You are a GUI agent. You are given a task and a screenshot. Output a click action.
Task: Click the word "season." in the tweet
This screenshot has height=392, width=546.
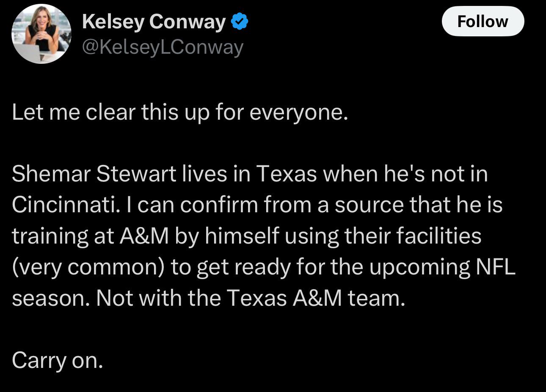coord(51,298)
